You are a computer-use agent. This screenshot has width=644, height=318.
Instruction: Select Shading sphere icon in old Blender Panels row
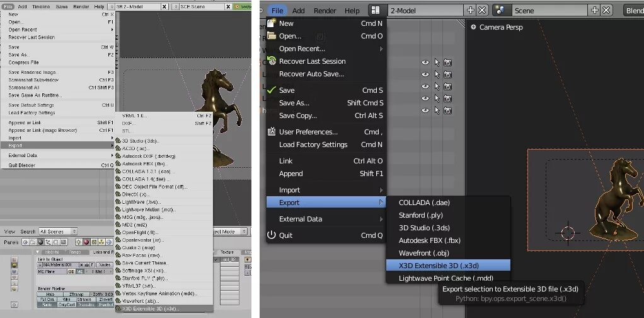click(40, 242)
